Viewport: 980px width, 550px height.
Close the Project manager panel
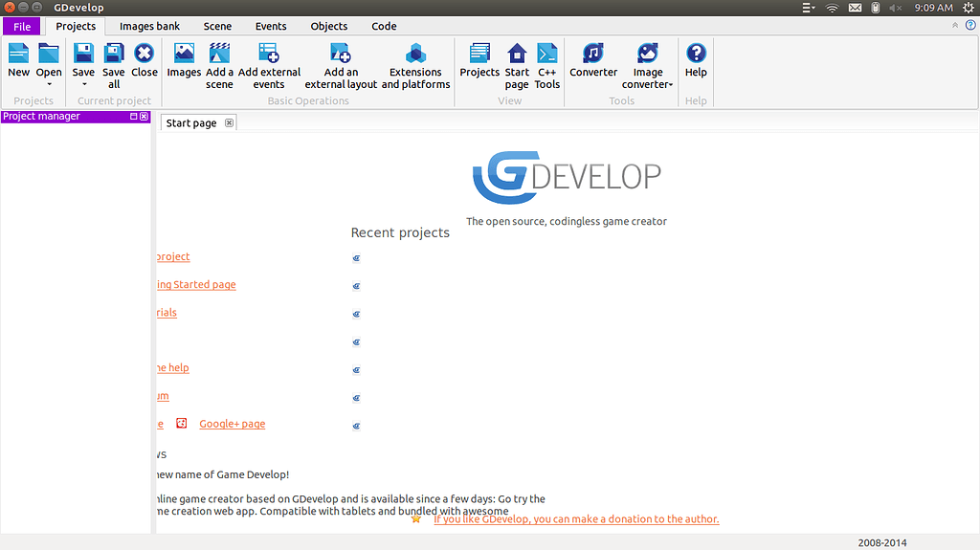tap(145, 117)
